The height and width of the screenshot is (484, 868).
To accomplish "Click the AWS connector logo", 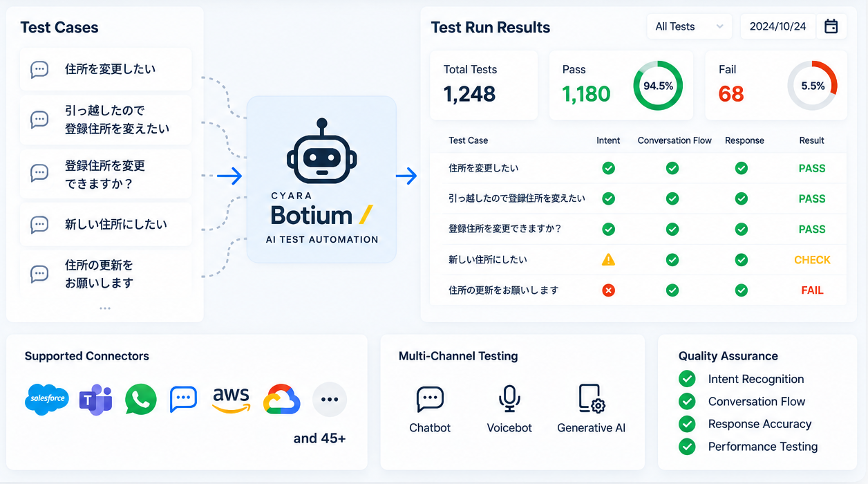I will pyautogui.click(x=231, y=399).
